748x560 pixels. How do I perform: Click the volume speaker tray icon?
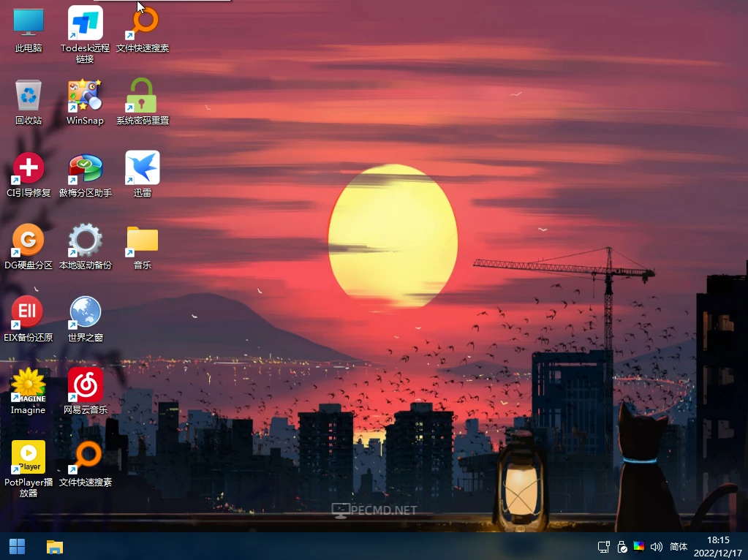click(657, 547)
